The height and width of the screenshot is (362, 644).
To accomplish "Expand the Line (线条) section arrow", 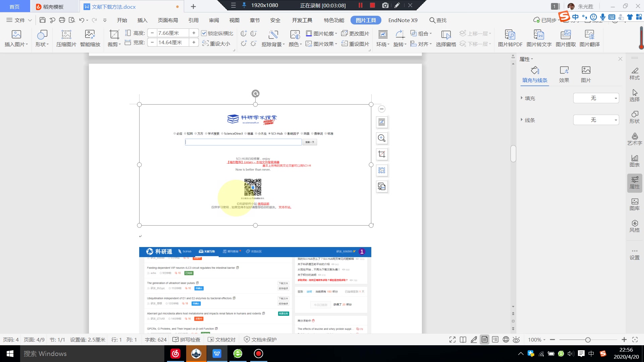I will tap(522, 120).
